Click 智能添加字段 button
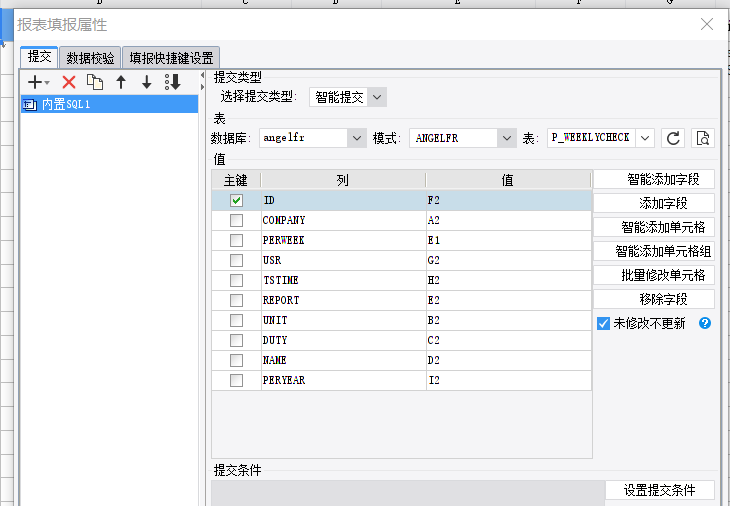Image resolution: width=730 pixels, height=506 pixels. coord(654,179)
